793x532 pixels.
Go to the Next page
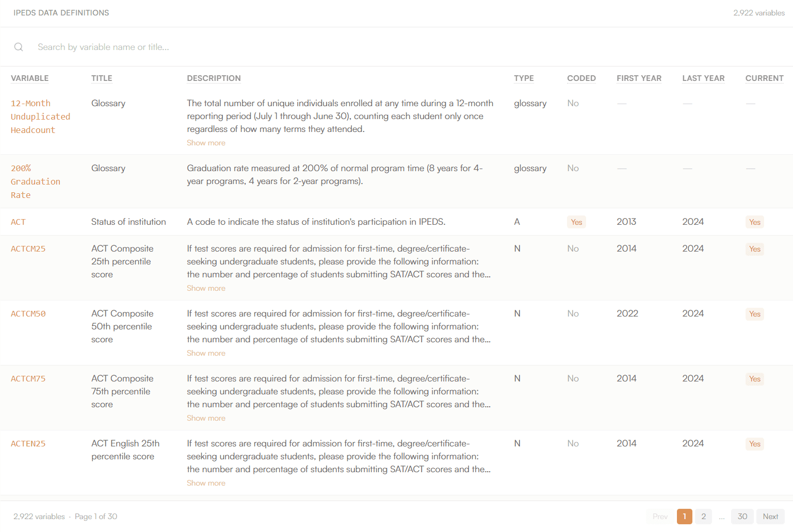coord(770,517)
